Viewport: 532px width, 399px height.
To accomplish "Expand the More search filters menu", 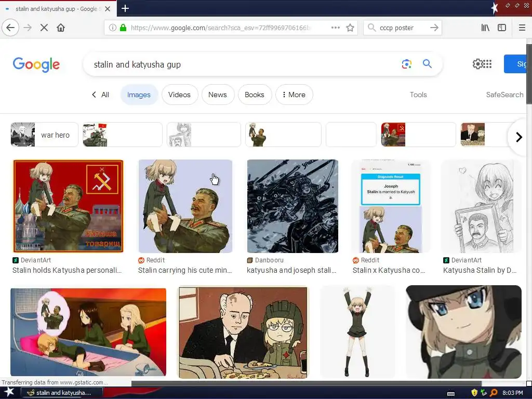I will pos(294,95).
